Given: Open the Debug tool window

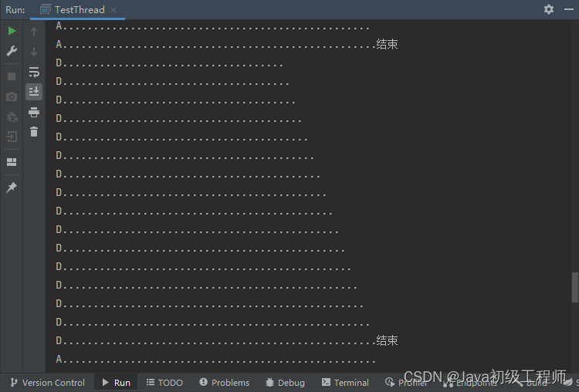Looking at the screenshot, I should 285,383.
